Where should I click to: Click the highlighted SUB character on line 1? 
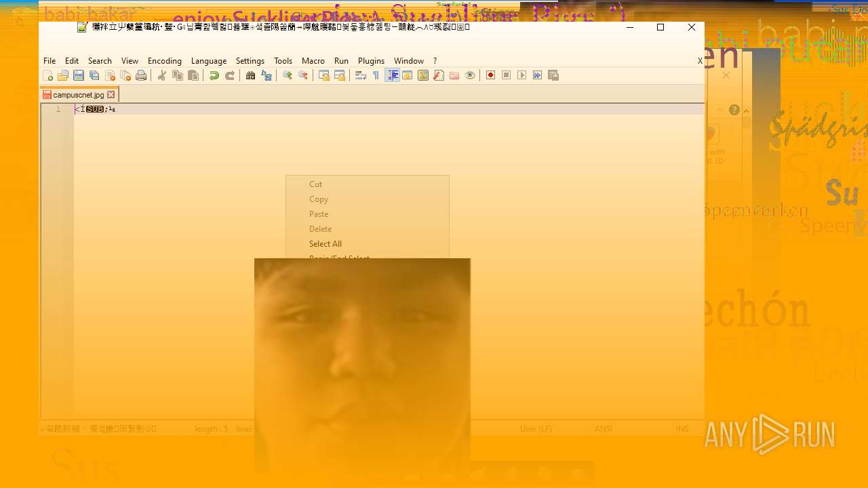coord(95,109)
